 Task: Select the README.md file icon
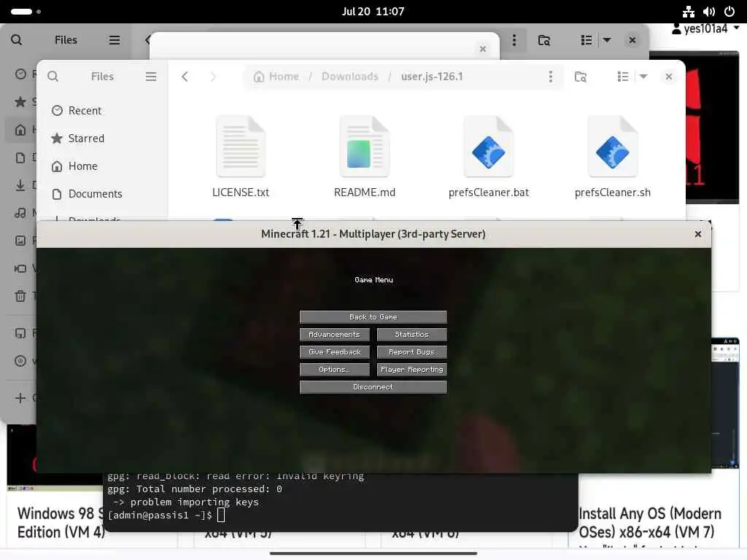tap(365, 147)
